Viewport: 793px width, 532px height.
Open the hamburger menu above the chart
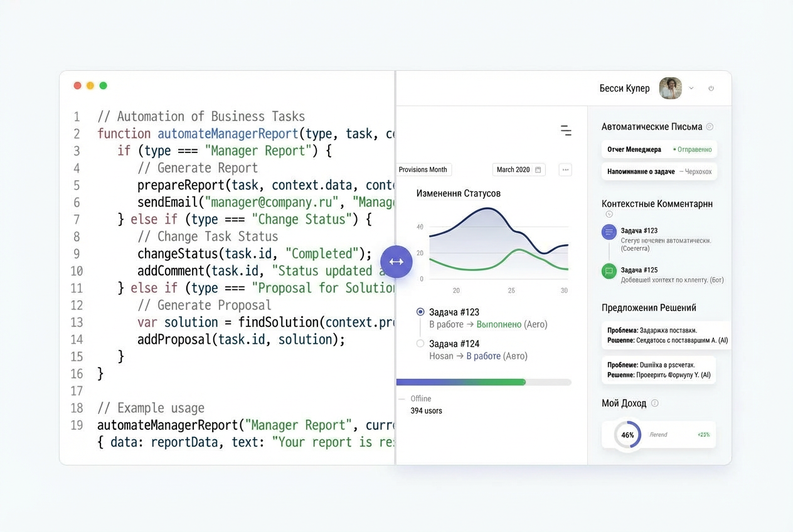566,130
